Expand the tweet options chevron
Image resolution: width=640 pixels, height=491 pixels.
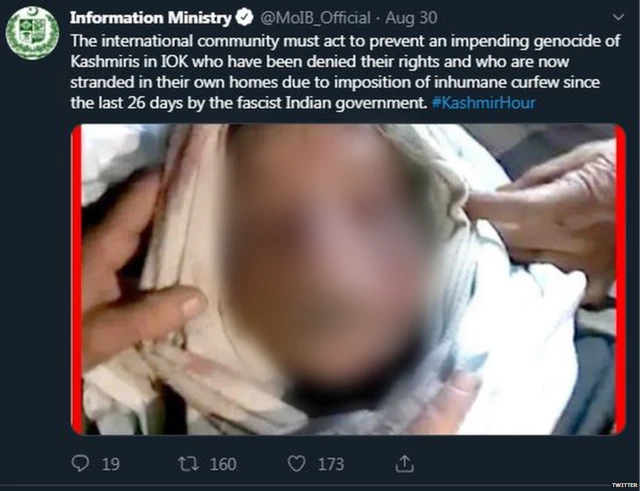pyautogui.click(x=619, y=17)
